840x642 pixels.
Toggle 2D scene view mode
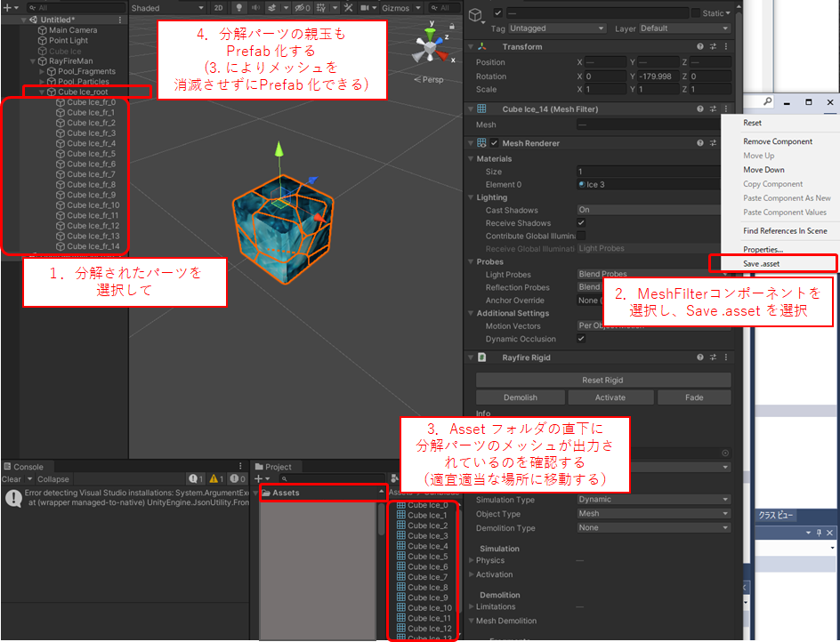218,8
